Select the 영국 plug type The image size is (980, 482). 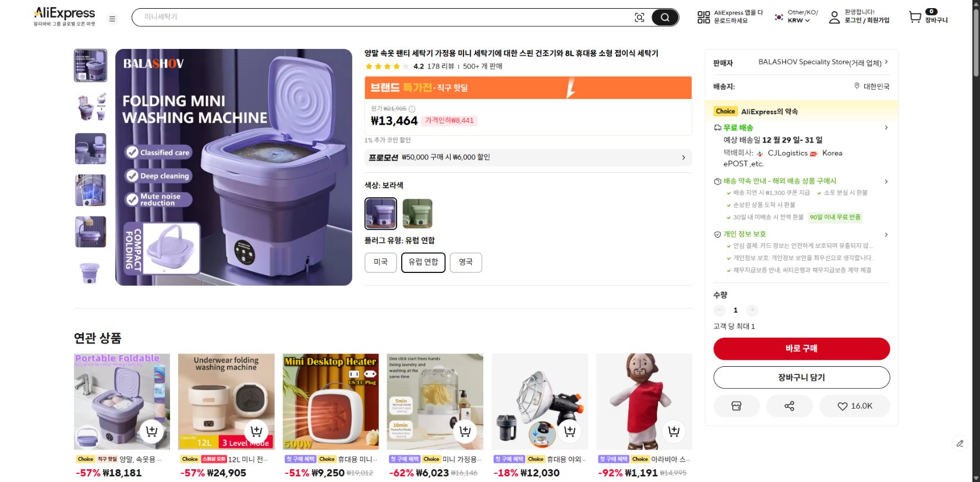[x=465, y=262]
